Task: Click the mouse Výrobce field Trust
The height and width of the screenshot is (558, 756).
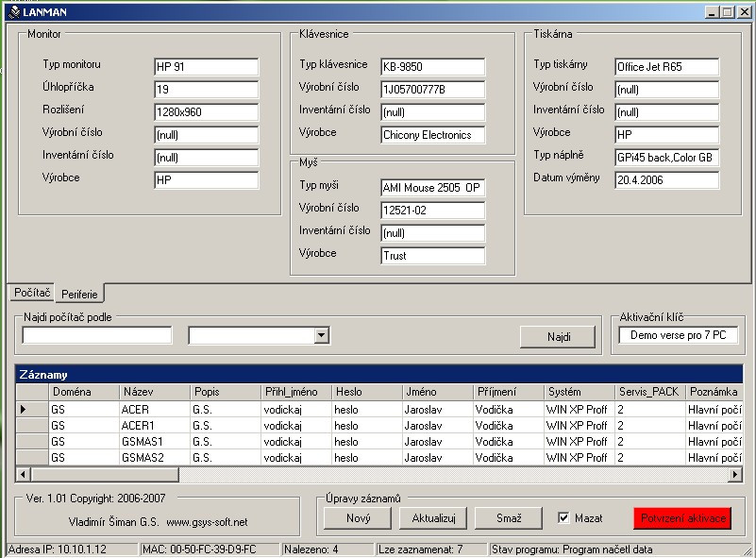Action: tap(432, 256)
